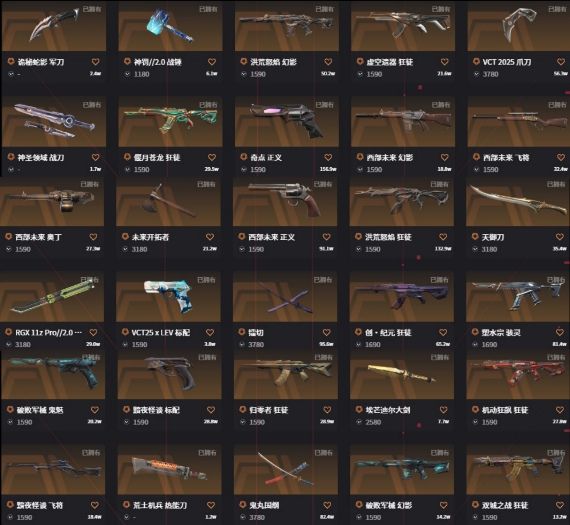Toggle heart for 双城之战 狂徒
The width and height of the screenshot is (570, 525).
(x=560, y=505)
